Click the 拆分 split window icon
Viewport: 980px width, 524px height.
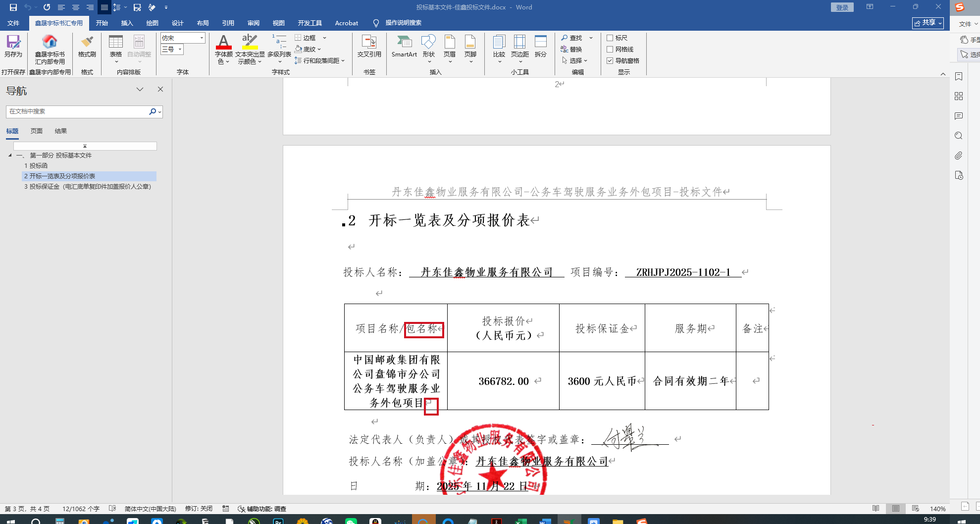(x=541, y=46)
